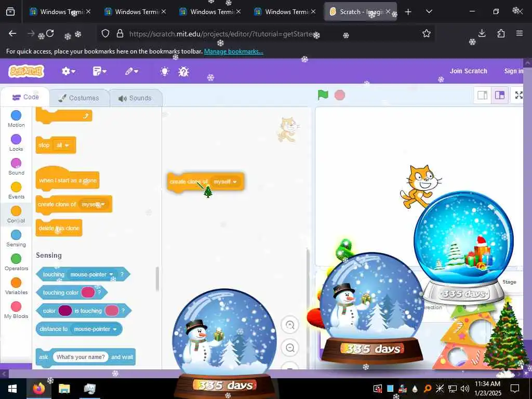Enter full screen stage mode
Viewport: 532px width, 399px height.
[x=519, y=95]
